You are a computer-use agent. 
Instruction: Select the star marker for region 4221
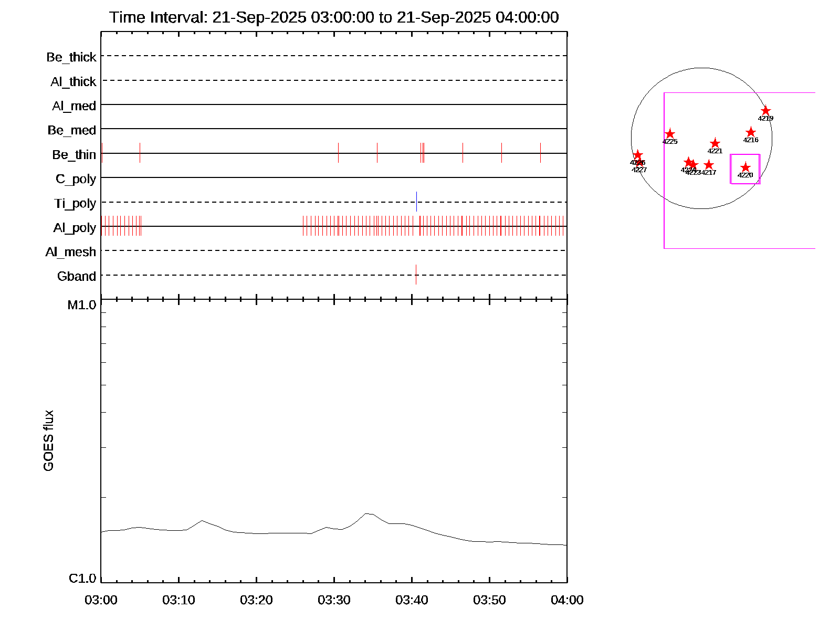tap(715, 143)
